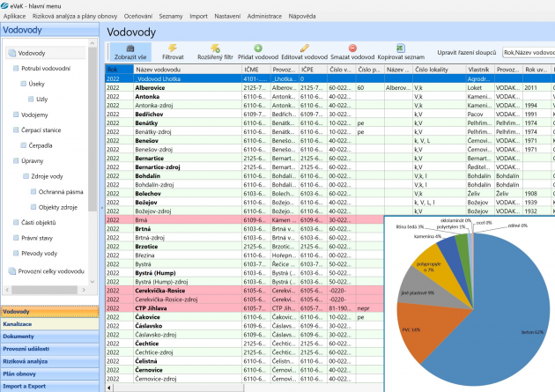Open the Riziková analýza sidebar section
Screen dimensions: 555x392
[50, 361]
